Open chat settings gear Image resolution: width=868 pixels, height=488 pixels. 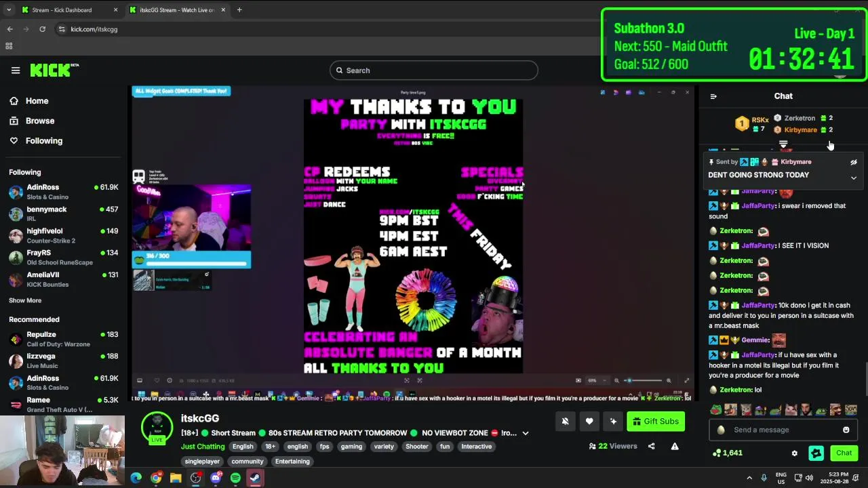click(x=795, y=453)
